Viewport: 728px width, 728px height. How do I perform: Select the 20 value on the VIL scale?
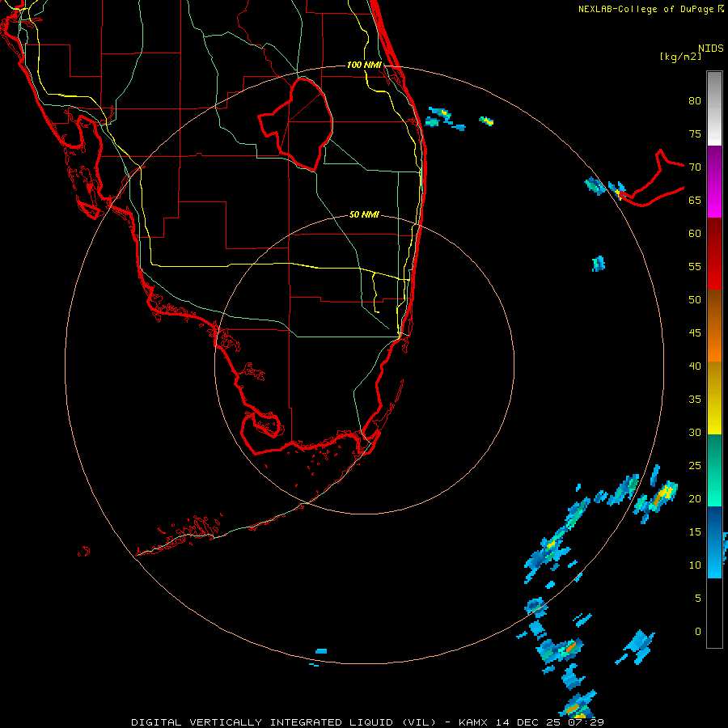[695, 498]
